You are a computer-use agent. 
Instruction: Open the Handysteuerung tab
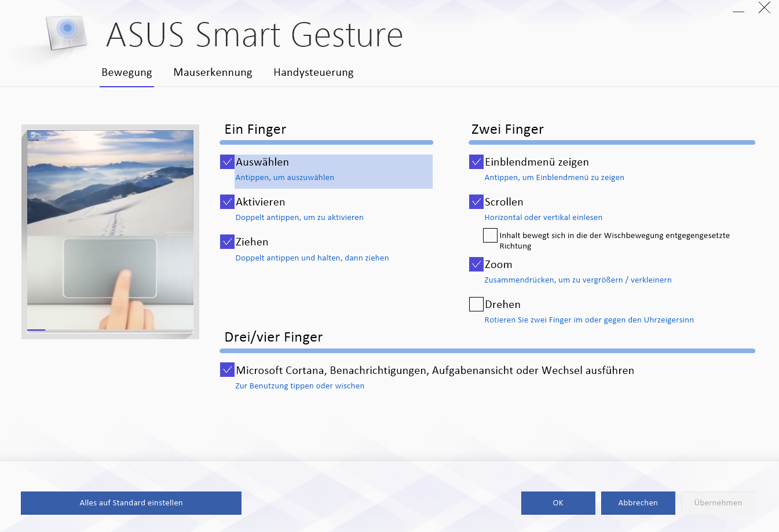point(313,72)
